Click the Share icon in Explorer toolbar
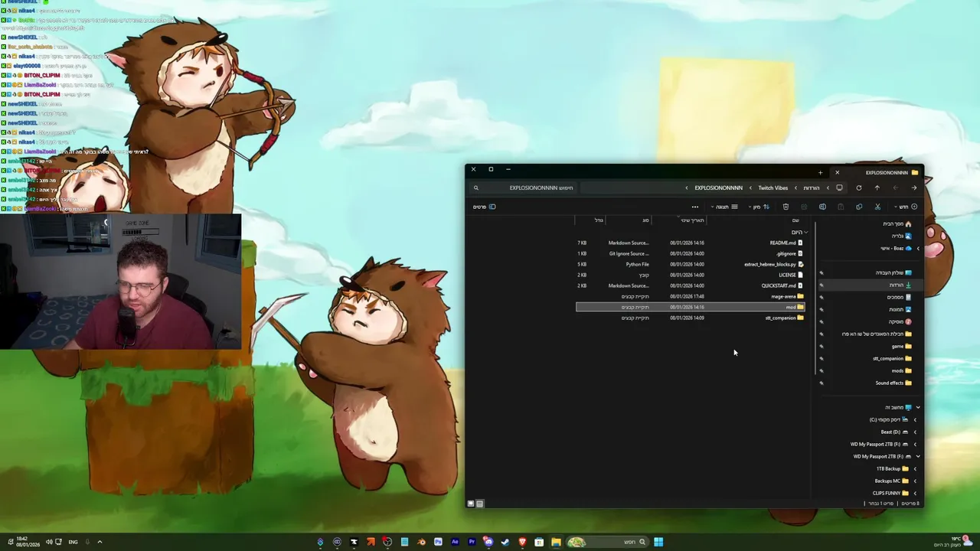The width and height of the screenshot is (980, 551). click(x=804, y=207)
